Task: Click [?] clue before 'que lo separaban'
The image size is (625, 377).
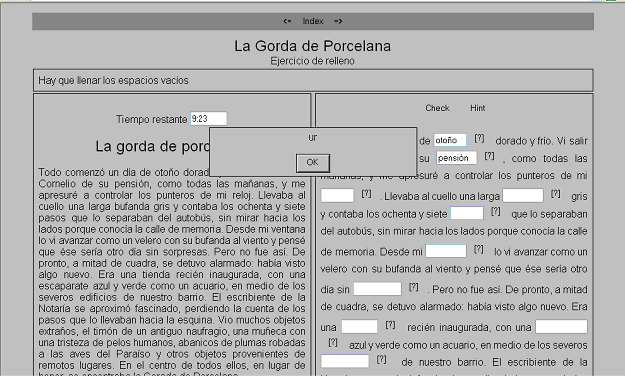Action: pyautogui.click(x=495, y=211)
